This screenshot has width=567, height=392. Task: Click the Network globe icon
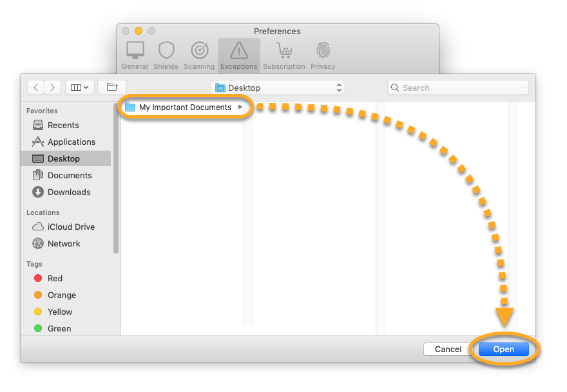(38, 243)
